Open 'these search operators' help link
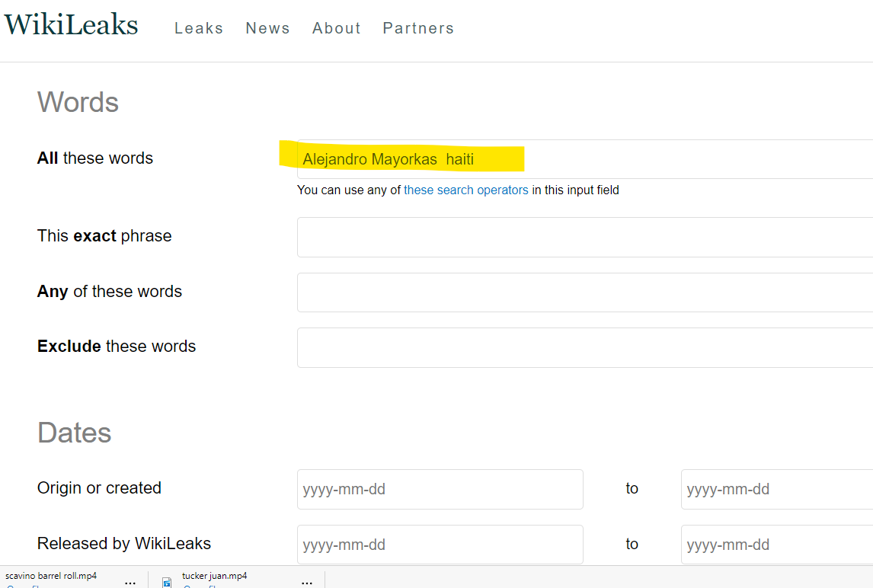Image resolution: width=873 pixels, height=588 pixels. click(x=466, y=190)
